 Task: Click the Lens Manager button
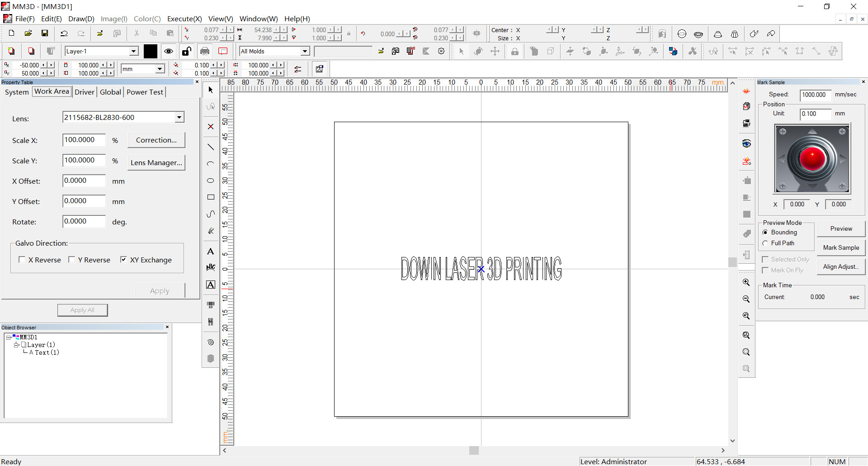coord(156,163)
